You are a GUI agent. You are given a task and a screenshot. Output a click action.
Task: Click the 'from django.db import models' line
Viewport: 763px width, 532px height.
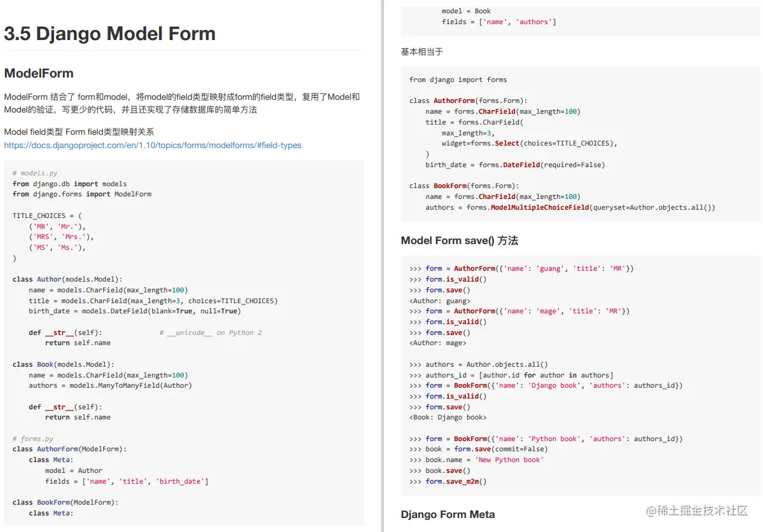pos(69,184)
